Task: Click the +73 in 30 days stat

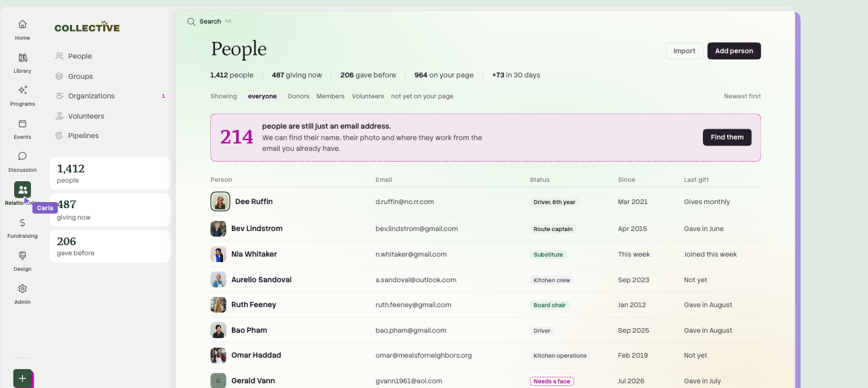Action: (x=516, y=75)
